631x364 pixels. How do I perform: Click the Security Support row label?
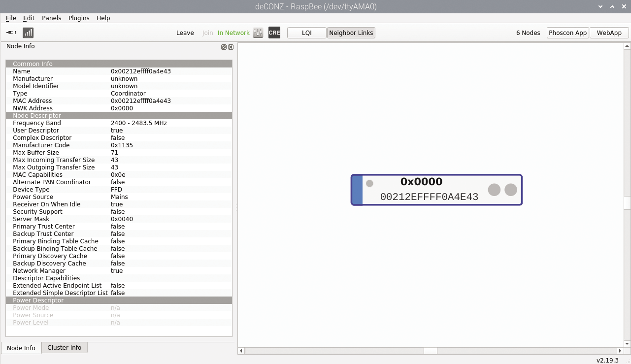pos(37,212)
